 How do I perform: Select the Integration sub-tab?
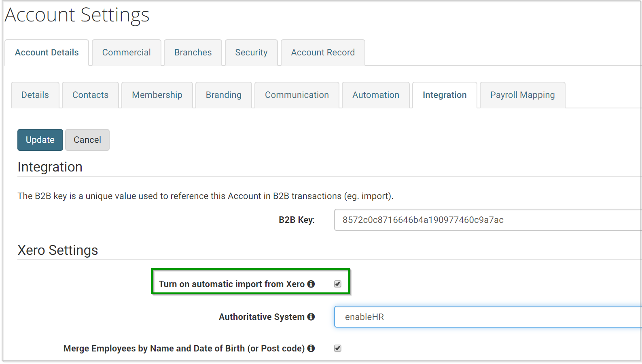pos(445,95)
